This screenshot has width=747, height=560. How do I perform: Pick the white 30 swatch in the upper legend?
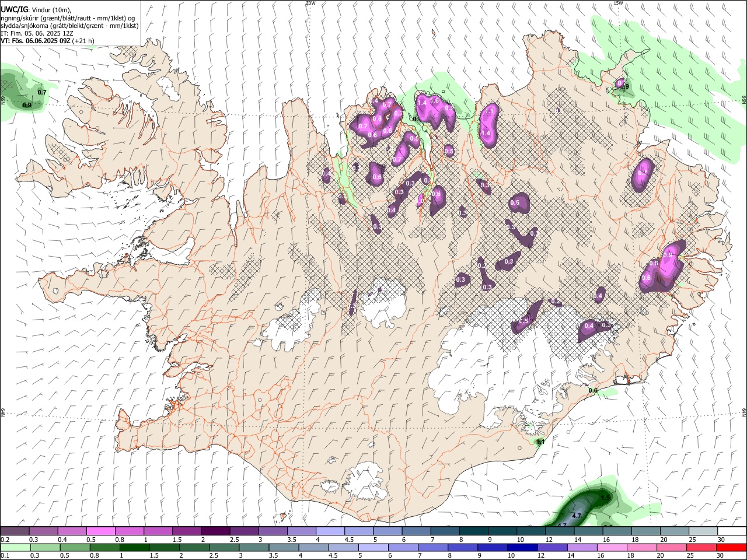point(731,531)
